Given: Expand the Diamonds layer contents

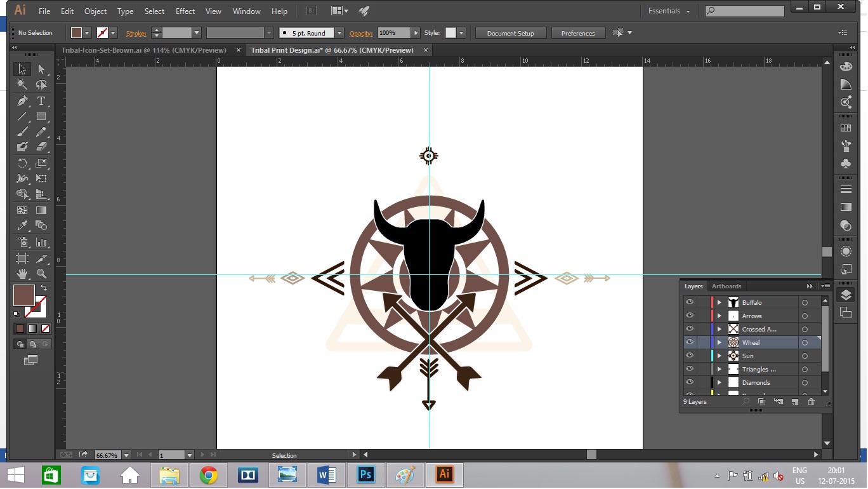Looking at the screenshot, I should pos(720,383).
